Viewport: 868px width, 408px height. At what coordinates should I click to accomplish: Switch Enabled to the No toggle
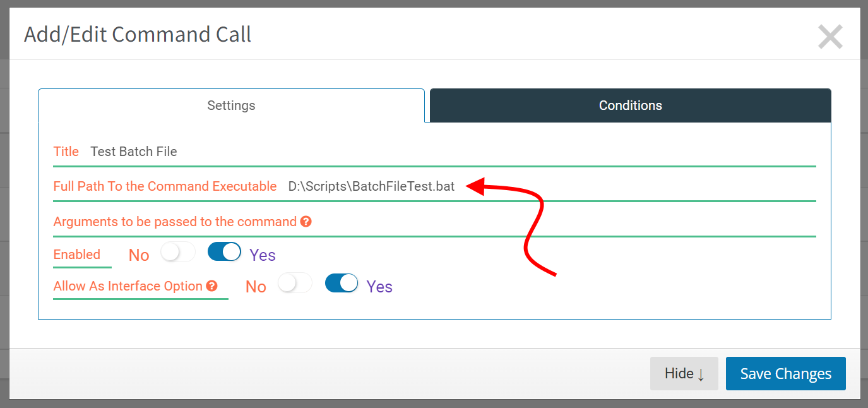click(x=177, y=252)
